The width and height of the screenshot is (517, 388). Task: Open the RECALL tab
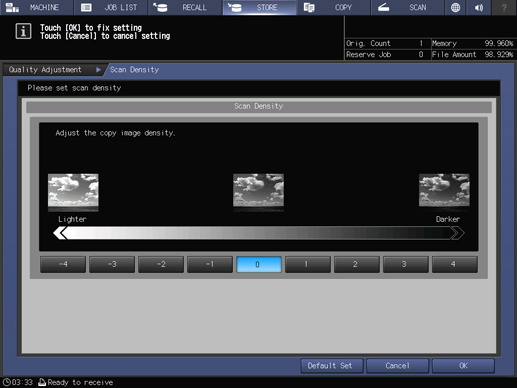tap(185, 7)
